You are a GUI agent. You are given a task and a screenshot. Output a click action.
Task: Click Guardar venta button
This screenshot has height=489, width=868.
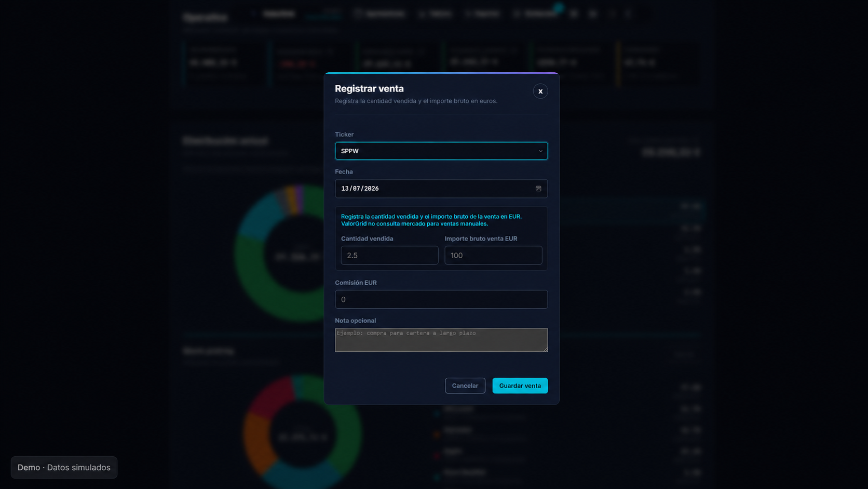pos(520,386)
